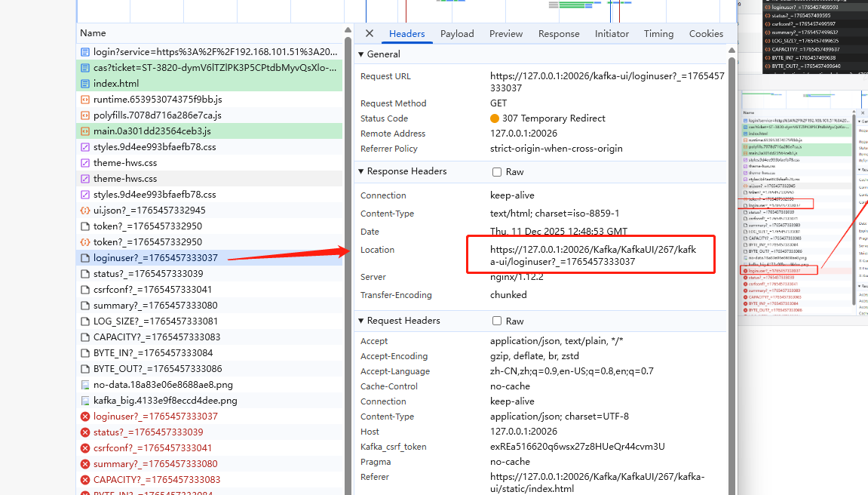Click the file icon of black BYTE_IN?_=1765457333084
This screenshot has width=868, height=495.
click(84, 353)
